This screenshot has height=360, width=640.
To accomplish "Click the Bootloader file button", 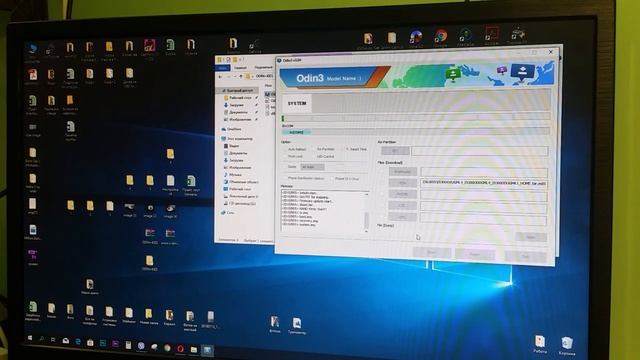I will click(402, 172).
